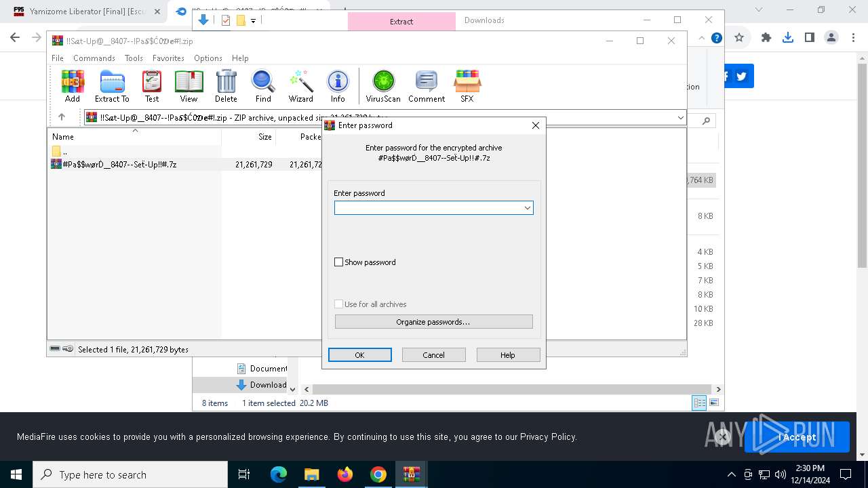Switch to Yamizome Liberator Chrome tab
868x488 pixels.
(87, 11)
